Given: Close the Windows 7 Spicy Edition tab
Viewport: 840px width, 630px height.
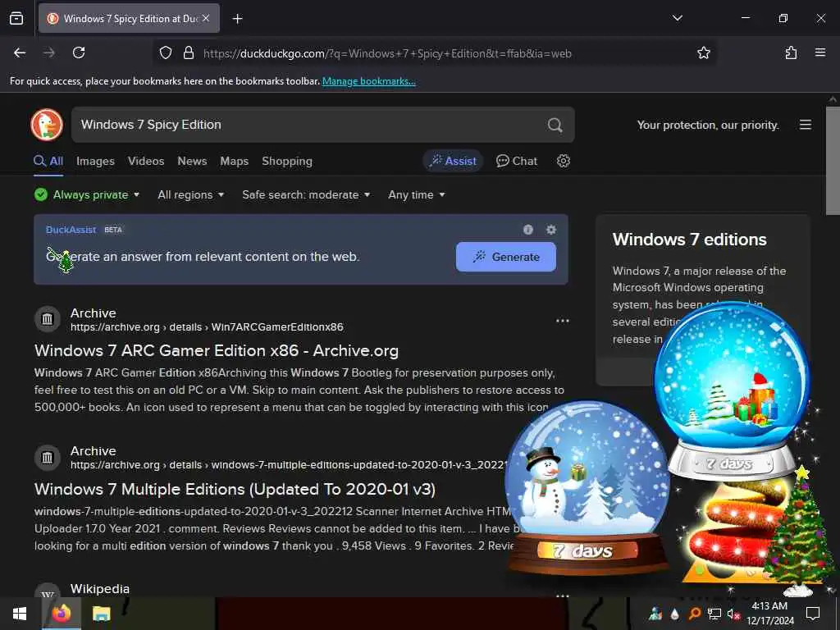Looking at the screenshot, I should (206, 18).
